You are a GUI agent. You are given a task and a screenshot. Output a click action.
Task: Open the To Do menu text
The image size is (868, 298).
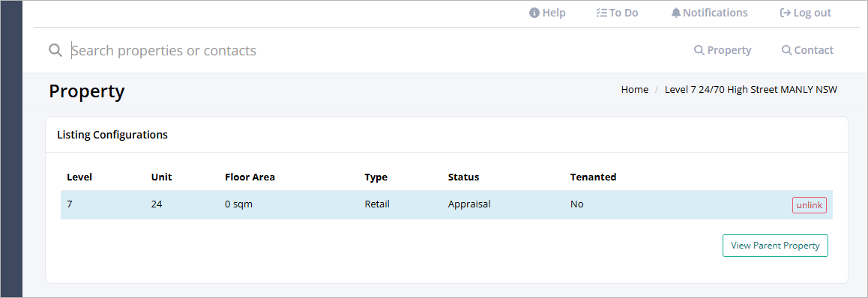624,13
